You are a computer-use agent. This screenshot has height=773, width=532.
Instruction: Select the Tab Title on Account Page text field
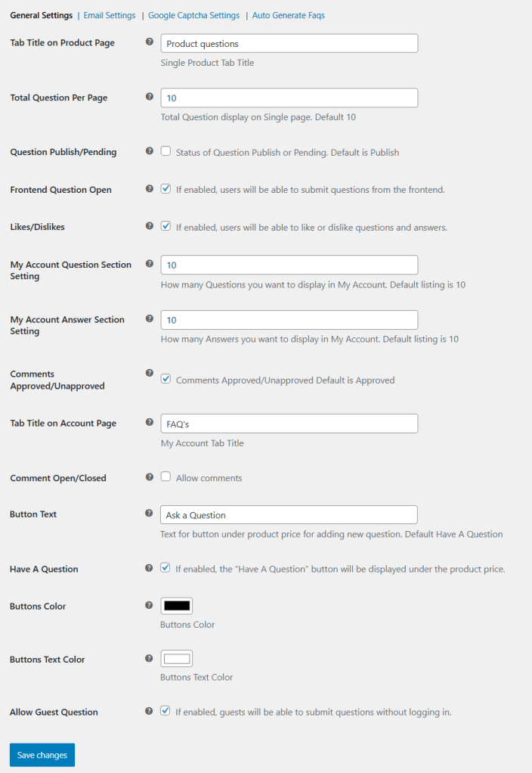pos(289,423)
